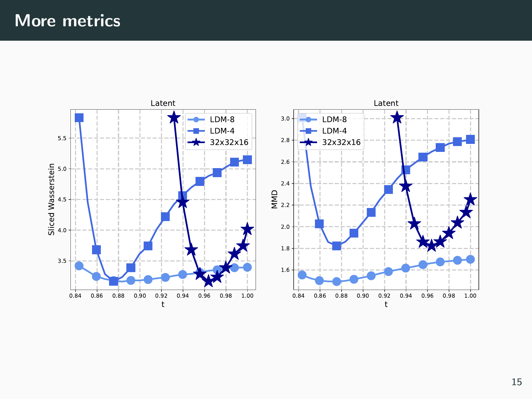Click LDM-8 legend entry in left chart

pyautogui.click(x=211, y=119)
